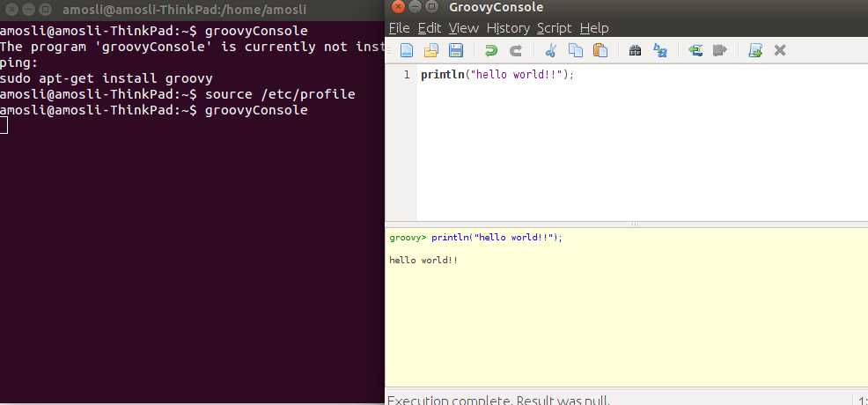
Task: Maximize the GroovyConsole window
Action: point(432,7)
